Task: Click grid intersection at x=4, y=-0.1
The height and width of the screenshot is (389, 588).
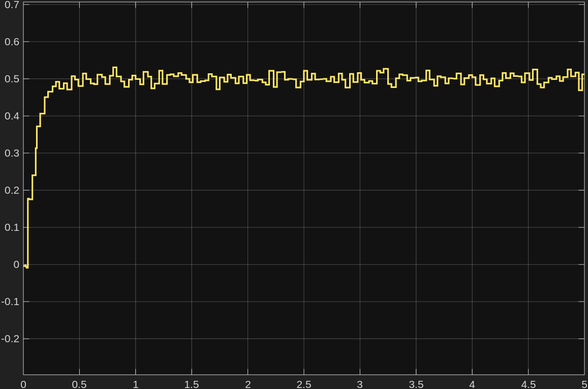Action: point(472,302)
